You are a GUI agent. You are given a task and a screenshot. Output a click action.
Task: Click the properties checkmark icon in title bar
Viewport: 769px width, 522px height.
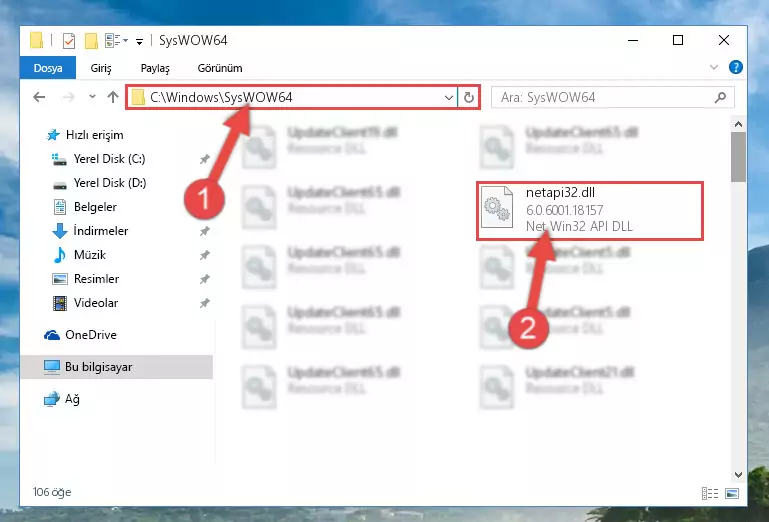point(69,41)
